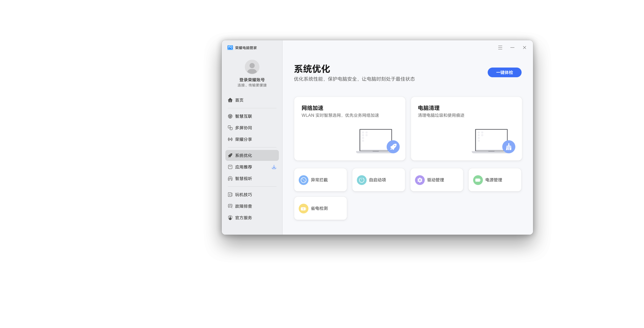644x328 pixels.
Task: Sign in via 登录荣耀账号
Action: pyautogui.click(x=251, y=80)
